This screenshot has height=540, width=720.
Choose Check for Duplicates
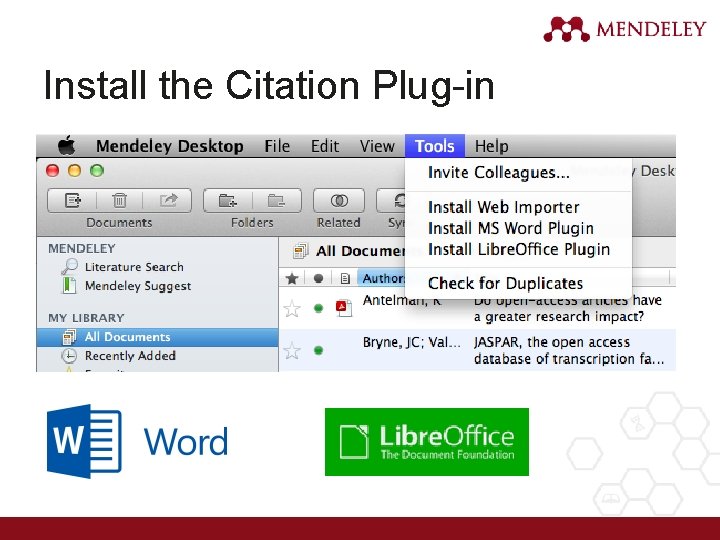(x=505, y=283)
